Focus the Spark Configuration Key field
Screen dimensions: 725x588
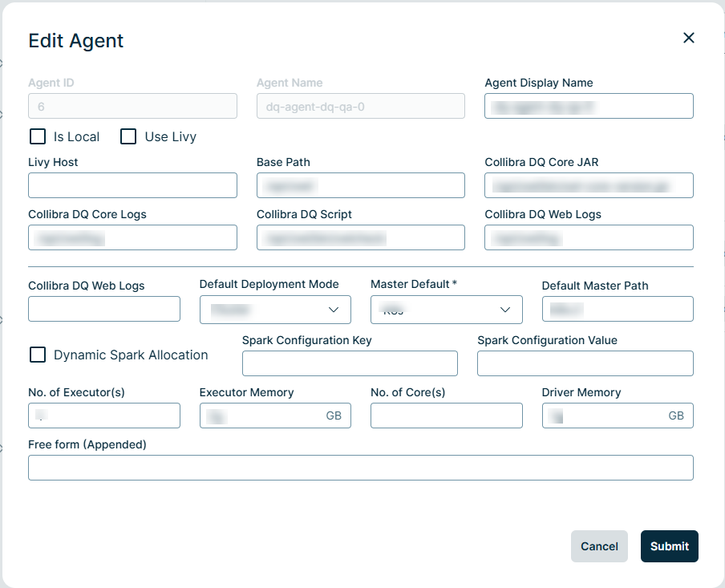pyautogui.click(x=350, y=363)
